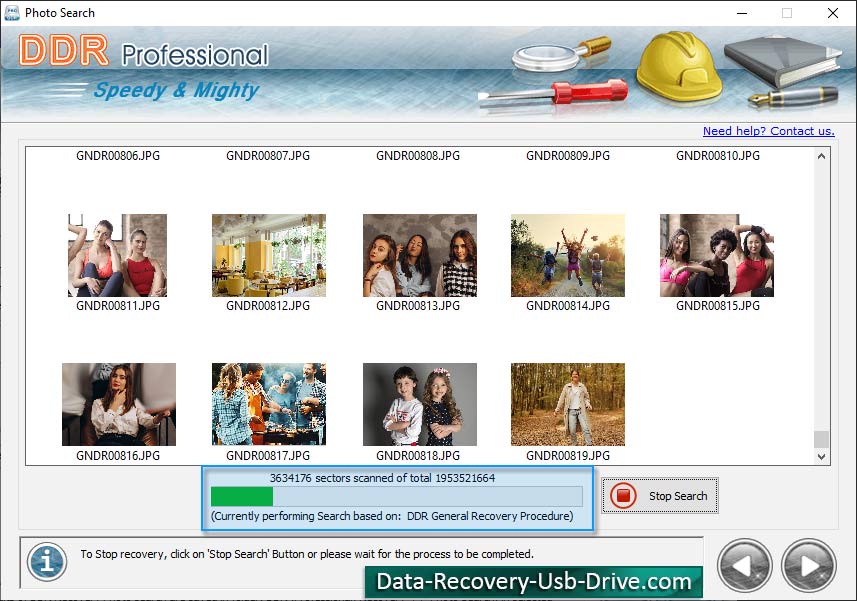
Task: Click the label GNDR00819.JPG
Action: (568, 456)
